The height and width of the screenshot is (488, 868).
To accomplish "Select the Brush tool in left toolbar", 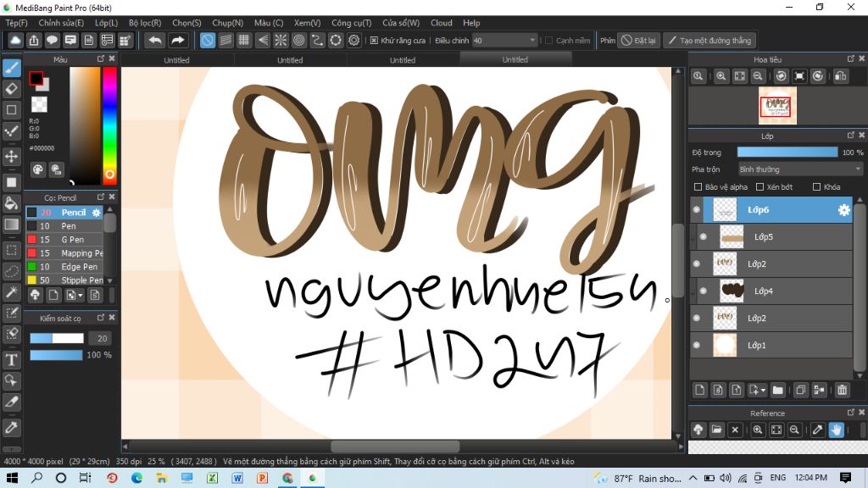I will (12, 68).
